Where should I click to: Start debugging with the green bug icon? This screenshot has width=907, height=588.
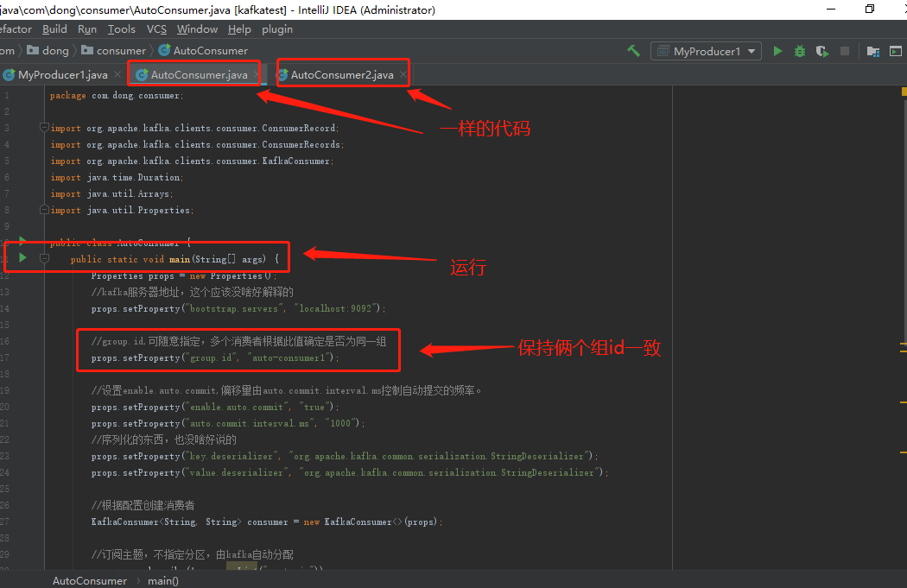point(799,52)
